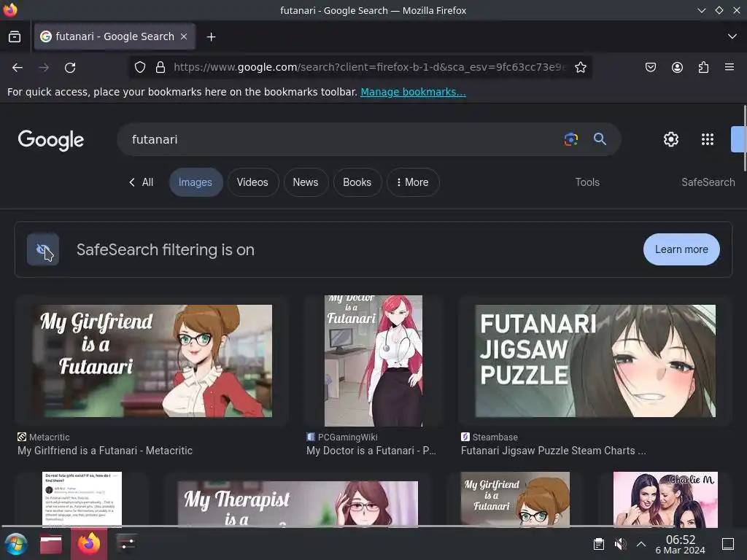The height and width of the screenshot is (560, 747).
Task: Open the Tools options
Action: pyautogui.click(x=587, y=182)
